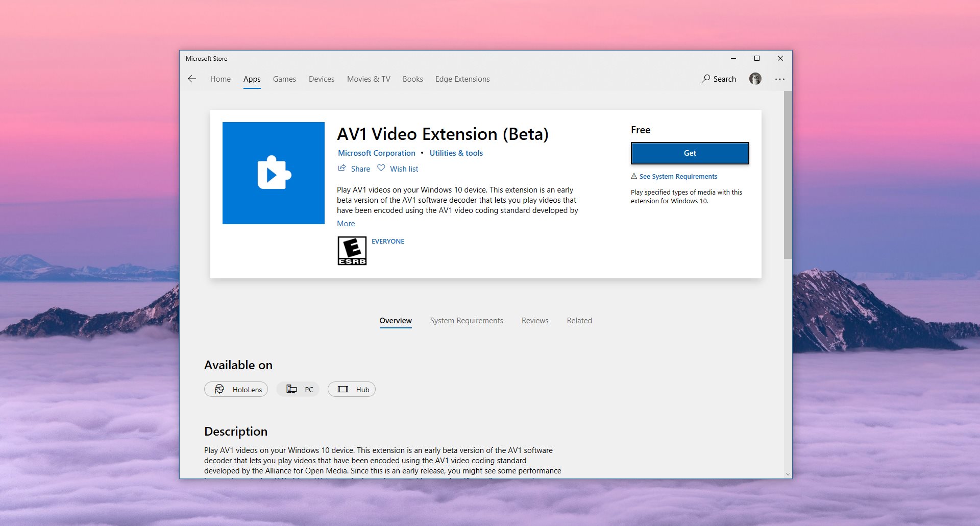Viewport: 980px width, 526px height.
Task: Open the Devices tab
Action: (x=322, y=79)
